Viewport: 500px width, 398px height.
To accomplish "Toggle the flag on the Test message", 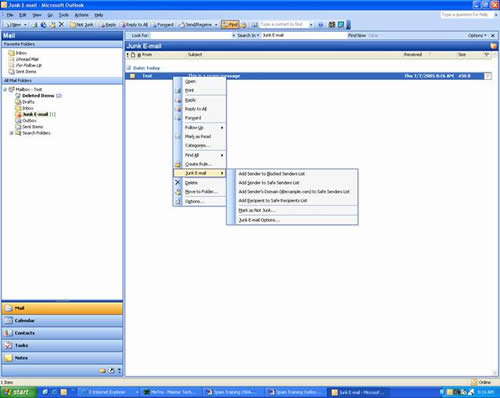I will coord(488,76).
